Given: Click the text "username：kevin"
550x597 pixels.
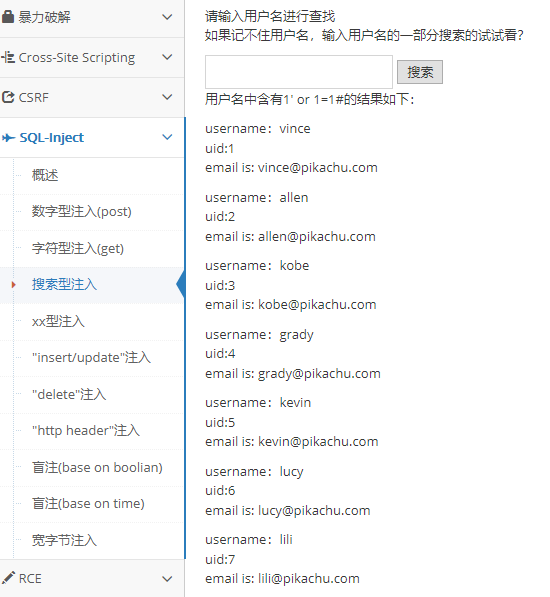Looking at the screenshot, I should 258,403.
